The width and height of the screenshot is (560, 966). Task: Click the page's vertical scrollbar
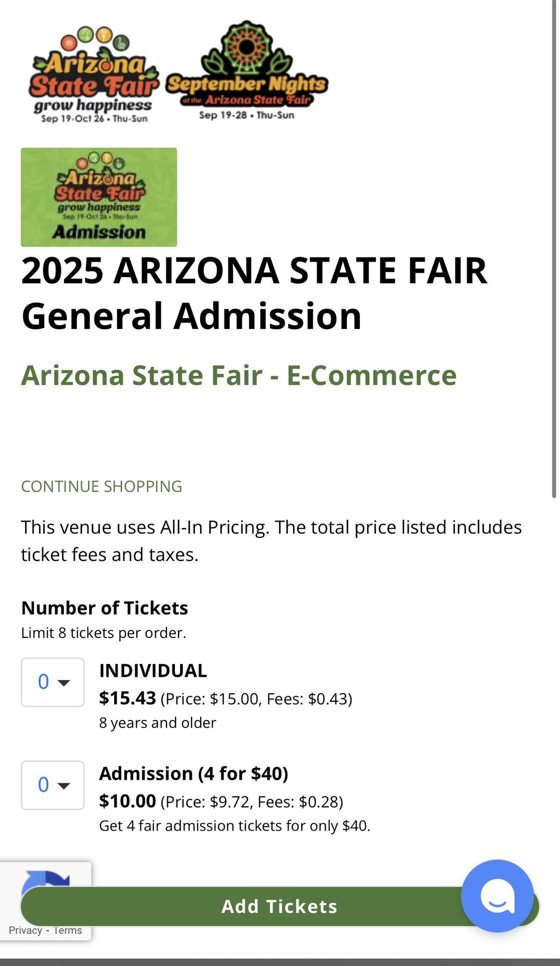click(x=553, y=252)
